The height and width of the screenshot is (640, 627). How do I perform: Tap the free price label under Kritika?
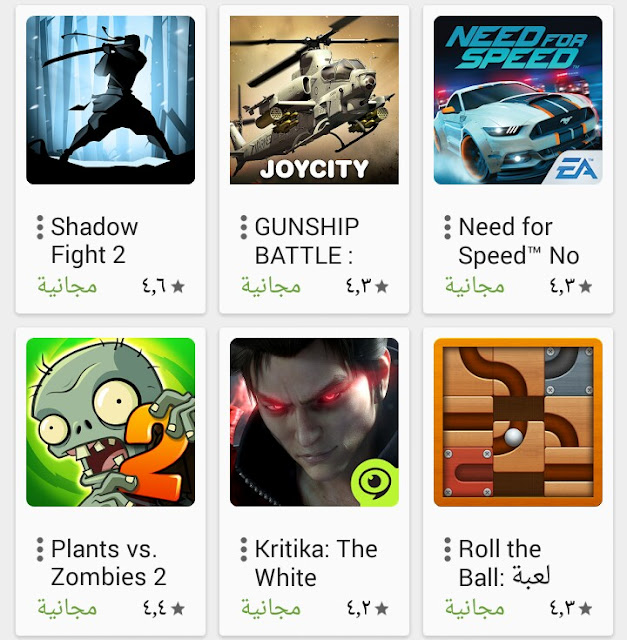271,608
